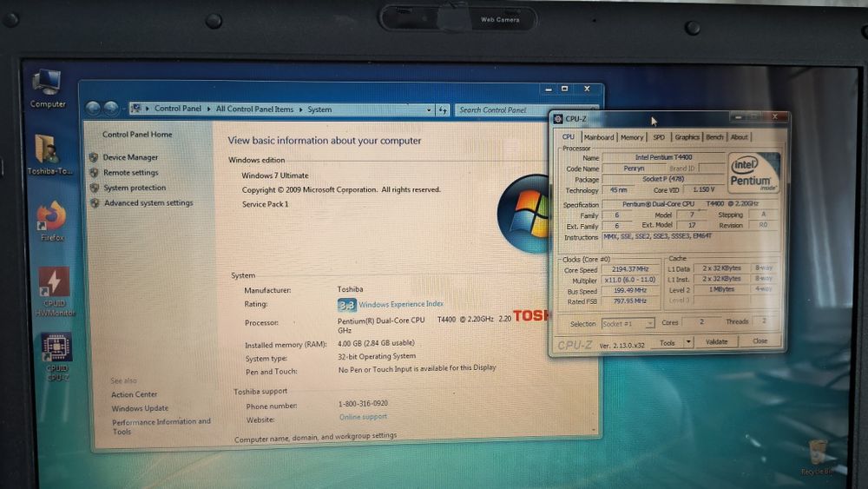Click the shield icon next to Remote settings

pyautogui.click(x=94, y=172)
